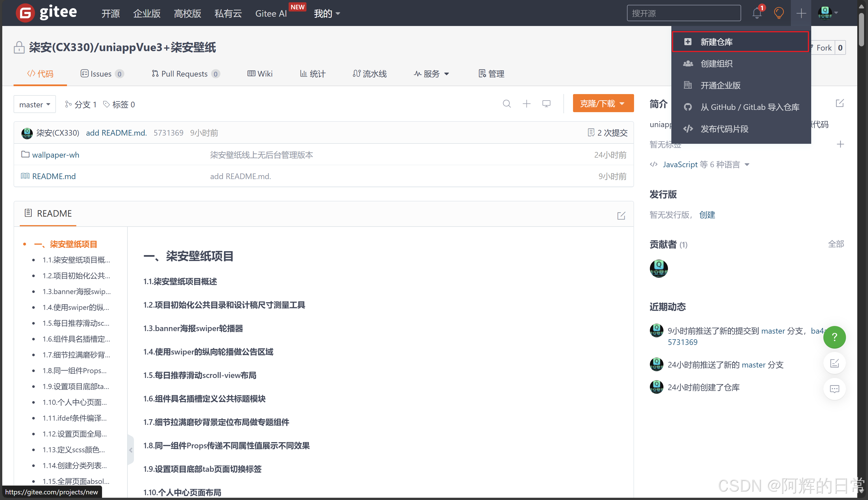
Task: Click the 搜开源 search input field
Action: [683, 13]
